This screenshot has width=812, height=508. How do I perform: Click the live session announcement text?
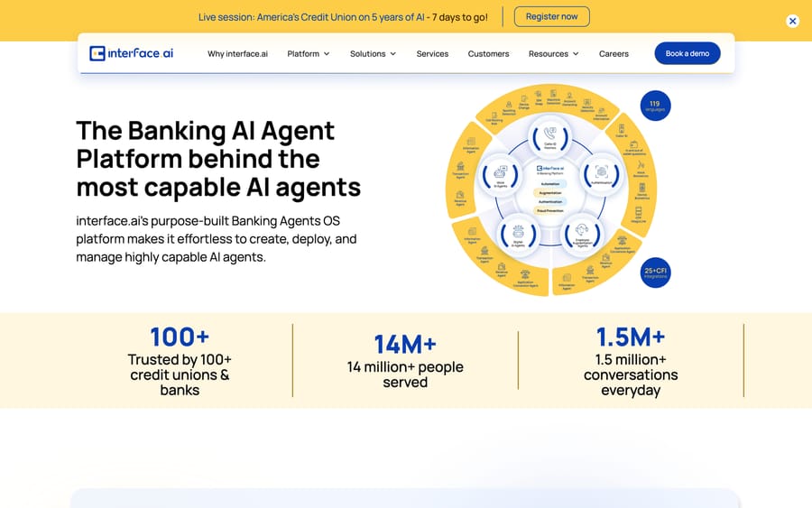tap(343, 17)
